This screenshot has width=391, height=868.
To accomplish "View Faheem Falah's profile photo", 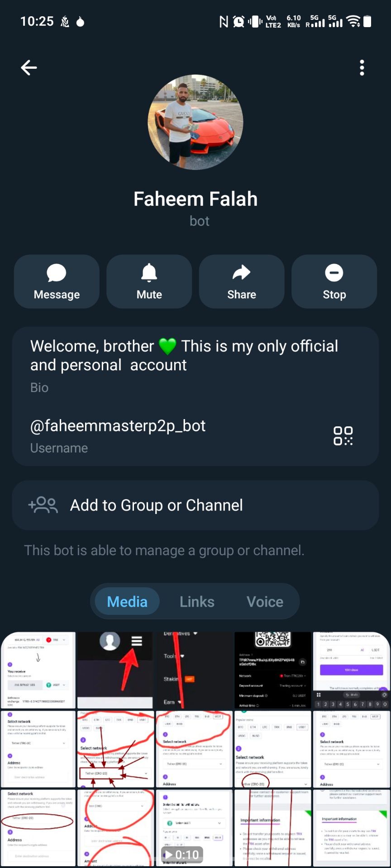I will click(x=195, y=122).
